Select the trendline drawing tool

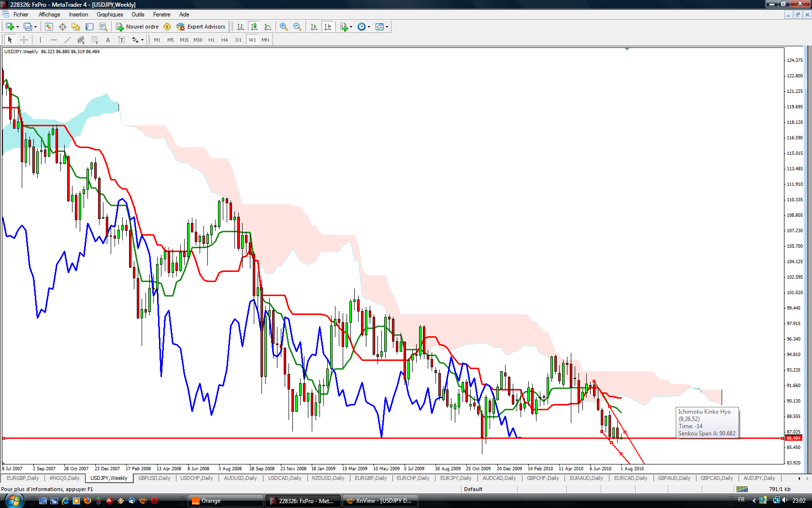pos(68,40)
